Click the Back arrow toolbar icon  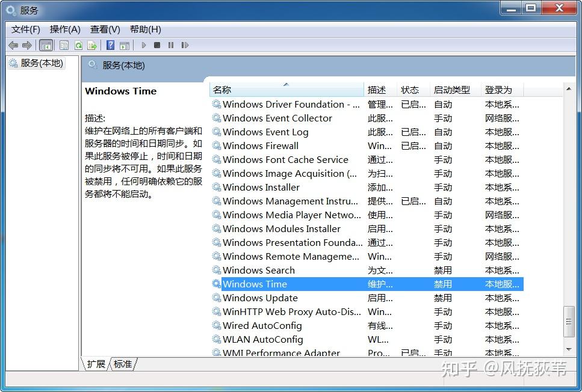[13, 45]
